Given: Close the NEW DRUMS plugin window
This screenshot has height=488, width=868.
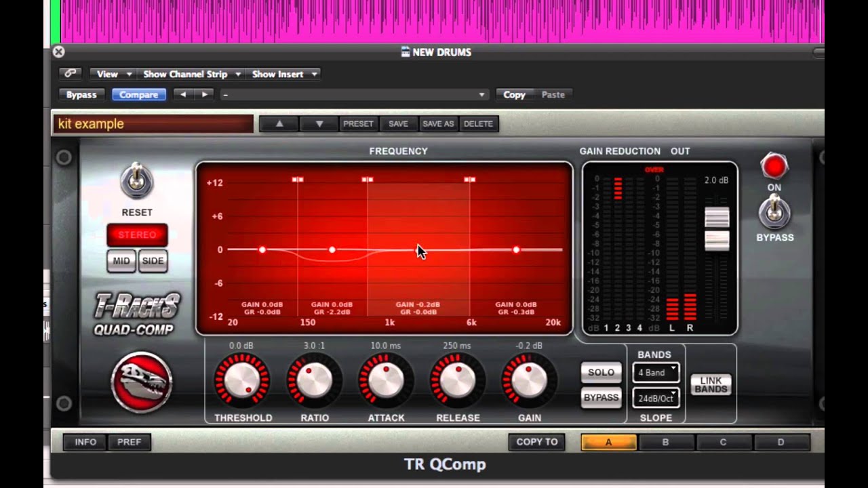Looking at the screenshot, I should (58, 52).
